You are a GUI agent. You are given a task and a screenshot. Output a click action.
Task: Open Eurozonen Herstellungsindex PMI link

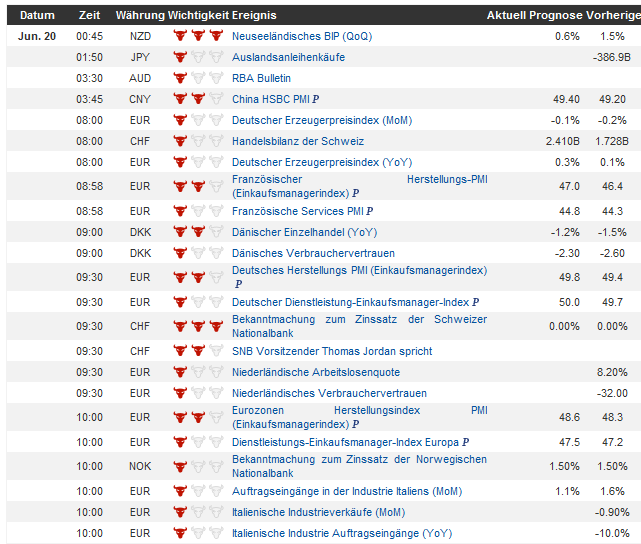pos(359,417)
